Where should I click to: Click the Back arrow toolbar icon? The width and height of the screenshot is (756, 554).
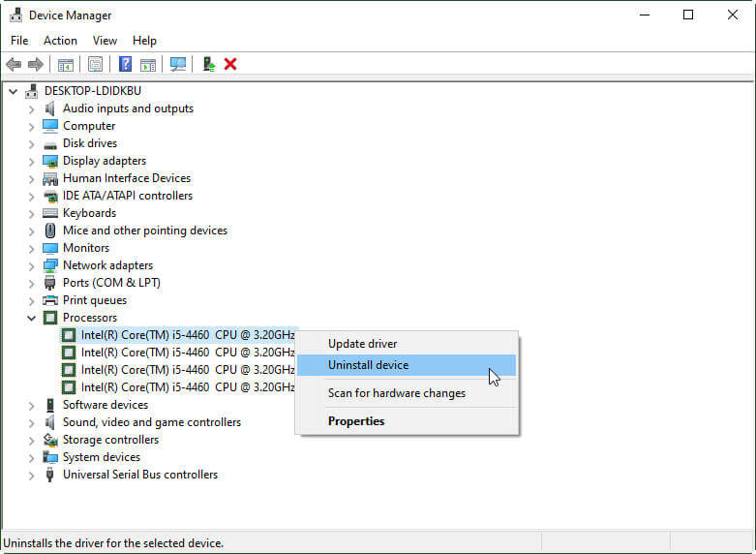14,64
